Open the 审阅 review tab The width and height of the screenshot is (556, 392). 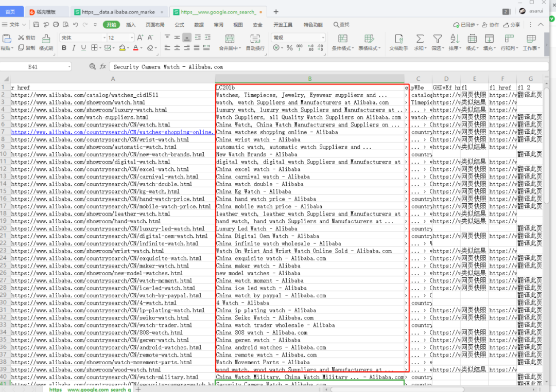pyautogui.click(x=218, y=25)
